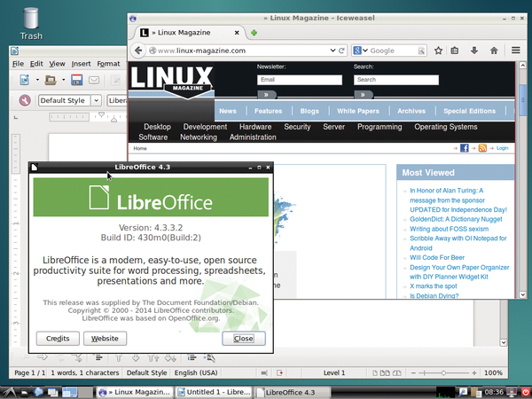Click selection mode icon in status bar

pos(264,373)
